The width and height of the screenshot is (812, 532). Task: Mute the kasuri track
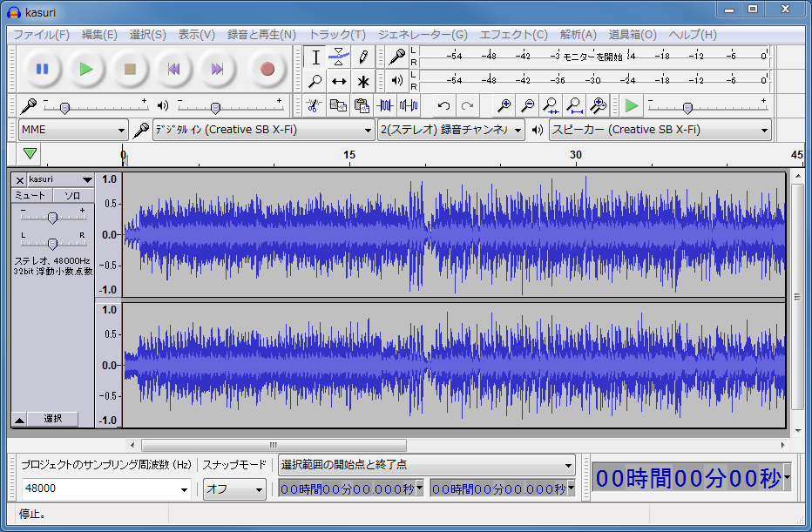tap(30, 195)
